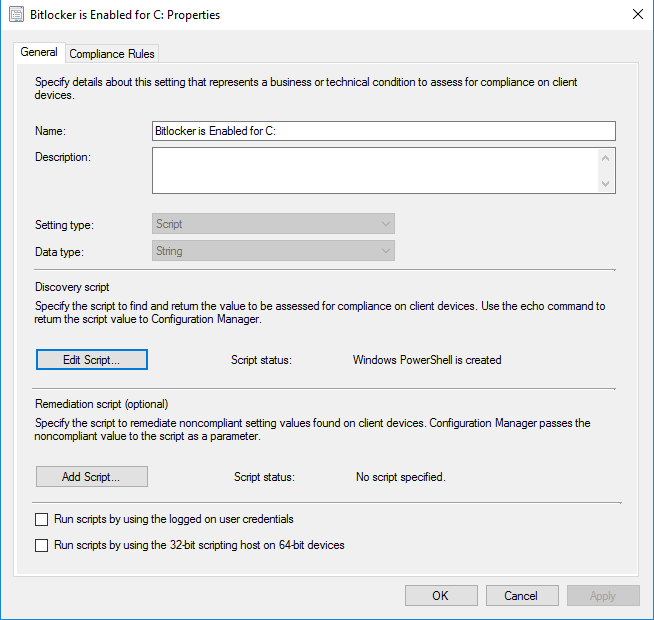This screenshot has width=654, height=620.
Task: Focus the Description text box
Action: pyautogui.click(x=375, y=170)
